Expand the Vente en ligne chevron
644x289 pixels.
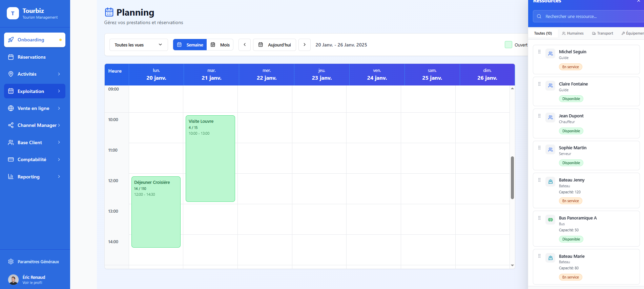[59, 108]
